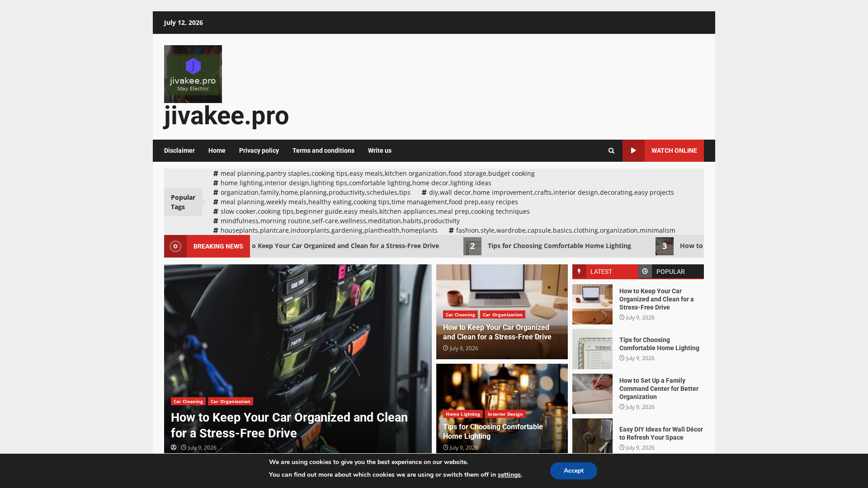Click Car Organization badge on large featured image

(231, 401)
